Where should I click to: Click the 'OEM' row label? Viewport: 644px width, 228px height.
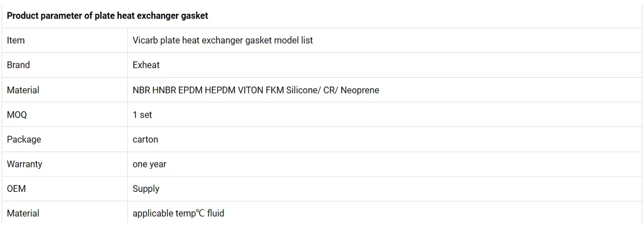(15, 189)
